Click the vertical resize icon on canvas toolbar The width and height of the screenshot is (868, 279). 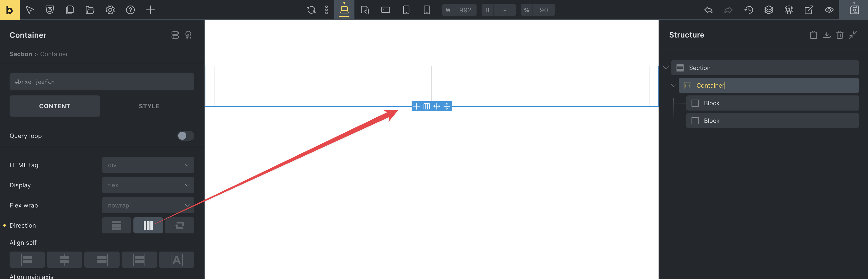447,107
